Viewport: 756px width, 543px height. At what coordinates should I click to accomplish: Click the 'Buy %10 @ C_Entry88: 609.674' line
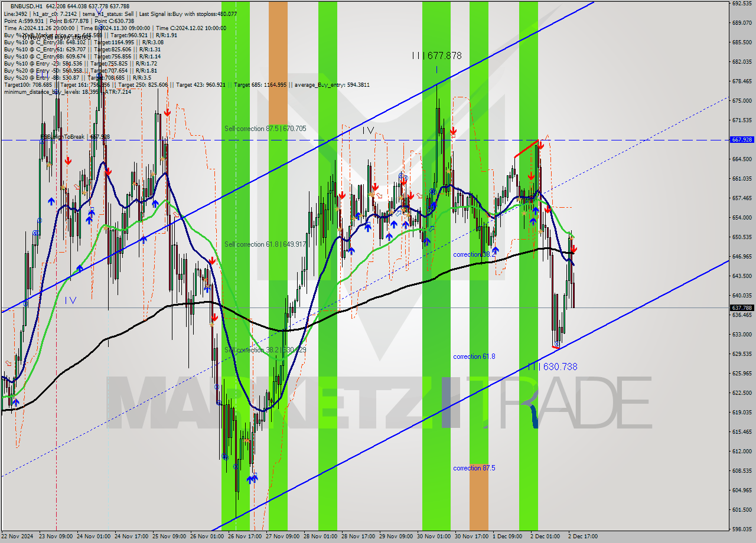coord(82,56)
